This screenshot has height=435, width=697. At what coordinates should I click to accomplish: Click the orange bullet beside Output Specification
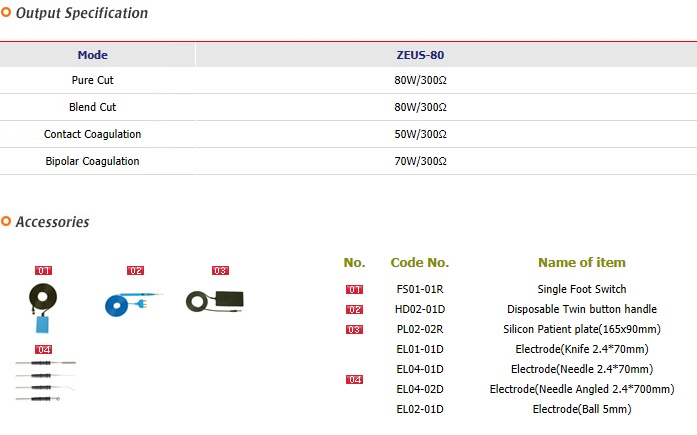click(x=6, y=12)
